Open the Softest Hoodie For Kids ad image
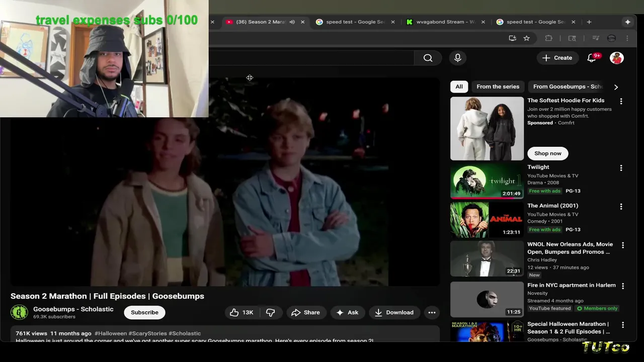Image resolution: width=644 pixels, height=362 pixels. click(487, 128)
